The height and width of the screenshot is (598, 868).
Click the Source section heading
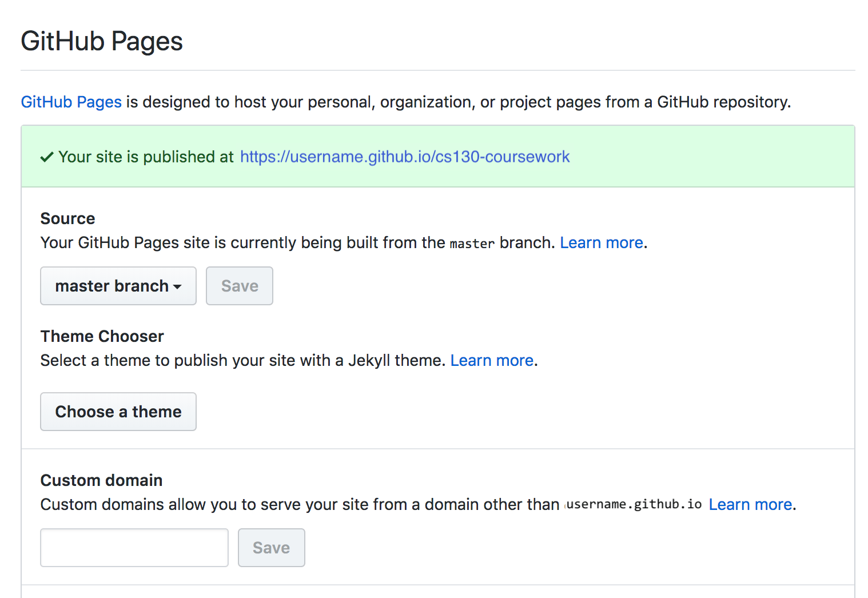pyautogui.click(x=67, y=218)
